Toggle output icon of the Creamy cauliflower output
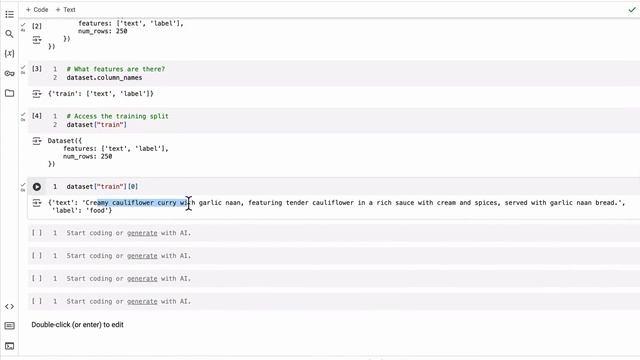The height and width of the screenshot is (360, 640). click(x=37, y=203)
